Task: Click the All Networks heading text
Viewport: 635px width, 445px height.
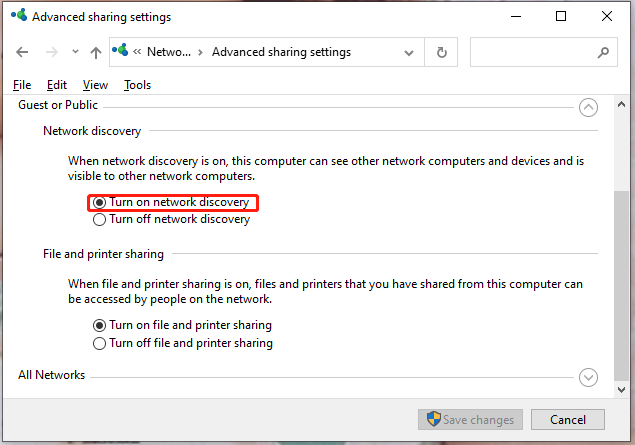Action: click(x=51, y=375)
